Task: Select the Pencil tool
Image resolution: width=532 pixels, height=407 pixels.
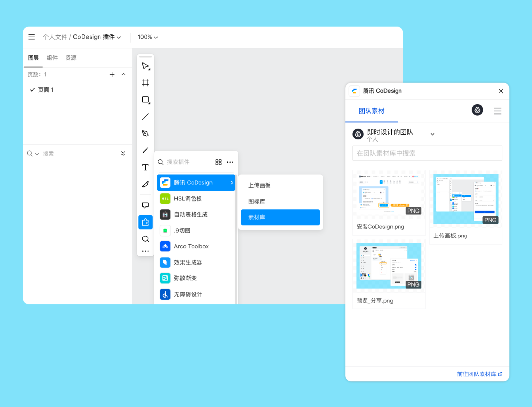Action: tap(145, 150)
